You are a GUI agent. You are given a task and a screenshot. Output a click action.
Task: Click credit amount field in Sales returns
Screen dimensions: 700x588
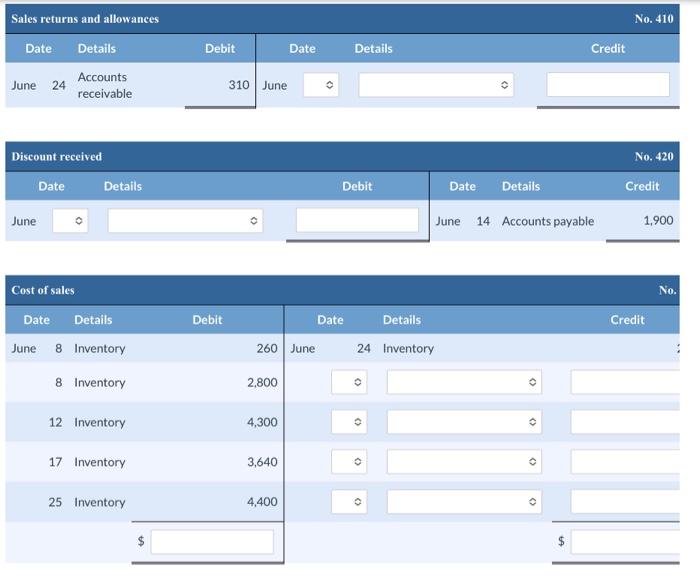pyautogui.click(x=608, y=84)
